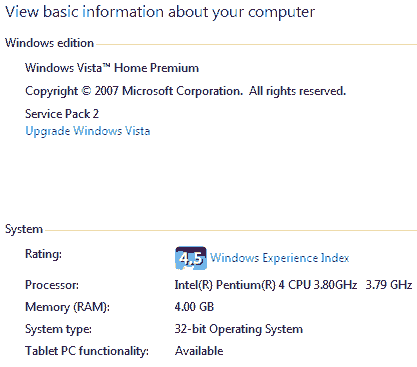Viewport: 417px width, 367px height.
Task: Click the Rating label
Action: click(44, 254)
